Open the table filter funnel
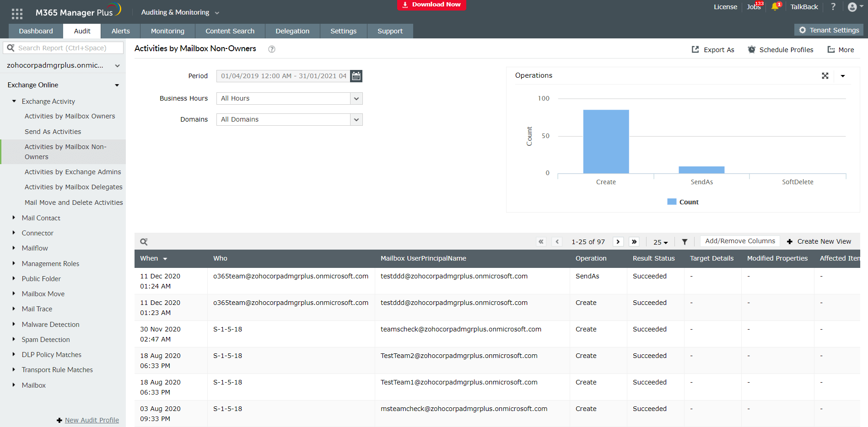This screenshot has width=868, height=427. point(685,242)
